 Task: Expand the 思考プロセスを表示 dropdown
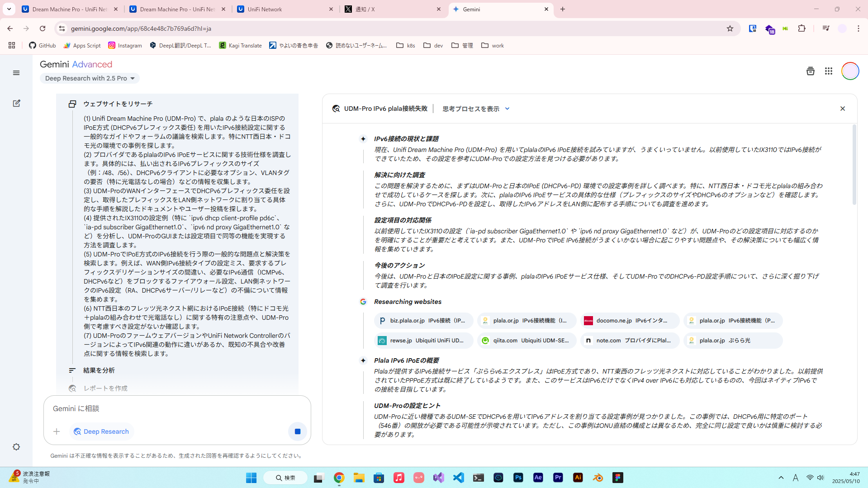(476, 109)
